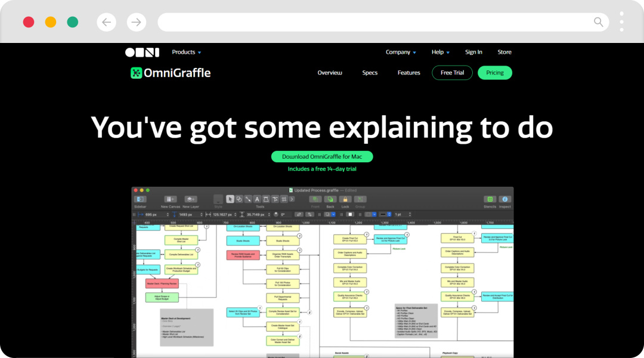Toggle the Lock button in toolbar
The width and height of the screenshot is (644, 358).
point(345,199)
